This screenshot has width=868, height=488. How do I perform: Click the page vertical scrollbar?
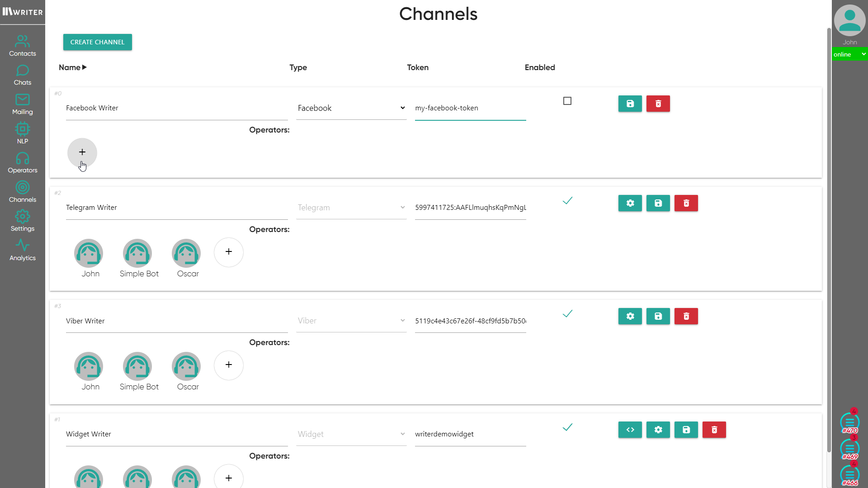click(x=829, y=240)
